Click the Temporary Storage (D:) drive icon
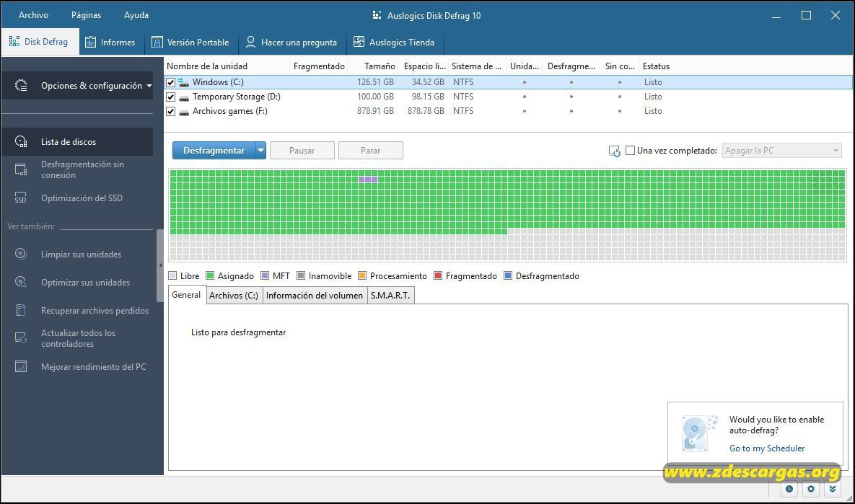Screen dimensions: 855x504 (184, 97)
